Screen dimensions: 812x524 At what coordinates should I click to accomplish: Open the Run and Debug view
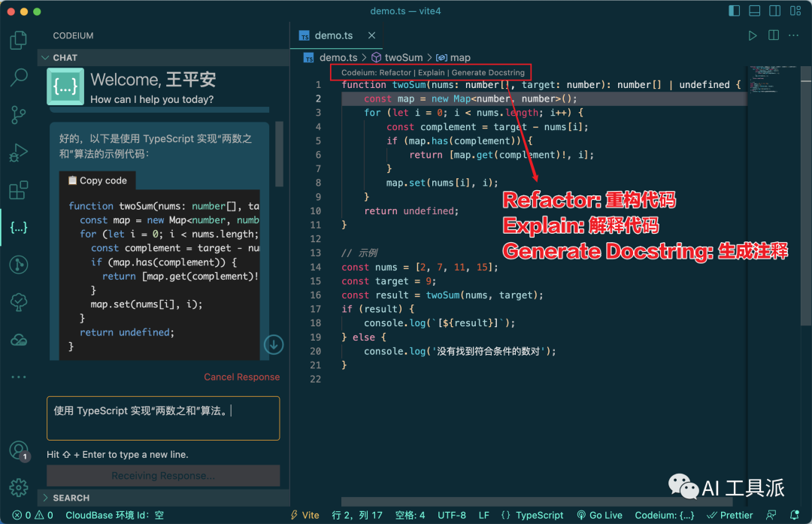coord(19,153)
